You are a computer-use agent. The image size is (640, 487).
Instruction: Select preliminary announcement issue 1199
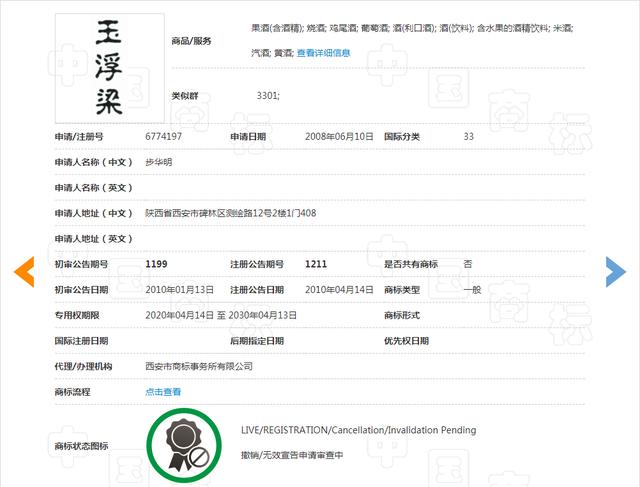[x=156, y=264]
